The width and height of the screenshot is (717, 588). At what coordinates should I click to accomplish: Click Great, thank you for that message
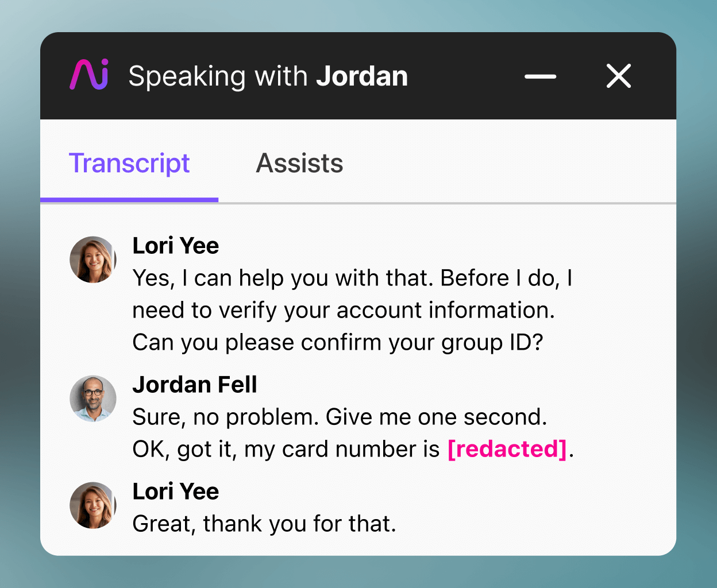click(x=264, y=524)
